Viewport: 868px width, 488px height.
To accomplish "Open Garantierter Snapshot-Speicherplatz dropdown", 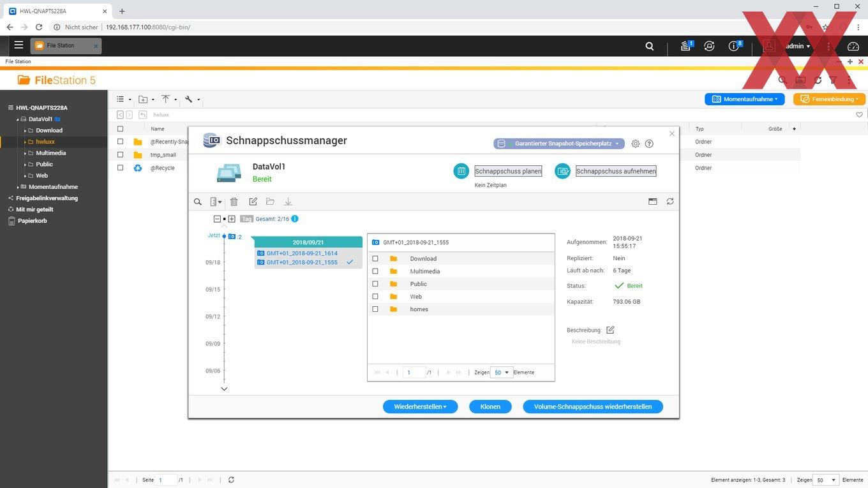I will coord(558,144).
